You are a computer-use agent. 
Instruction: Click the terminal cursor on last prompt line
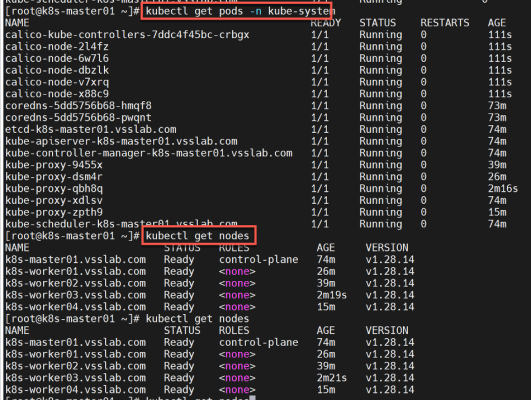[x=252, y=398]
